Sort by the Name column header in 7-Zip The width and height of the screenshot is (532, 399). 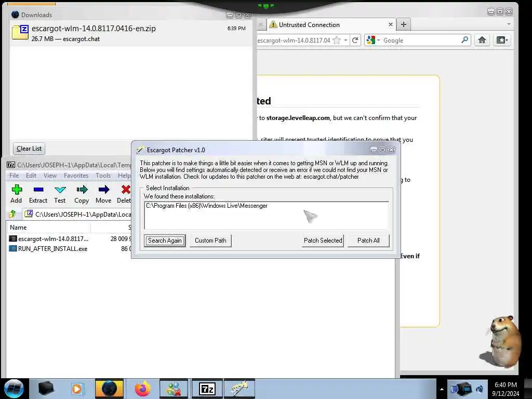pyautogui.click(x=48, y=228)
